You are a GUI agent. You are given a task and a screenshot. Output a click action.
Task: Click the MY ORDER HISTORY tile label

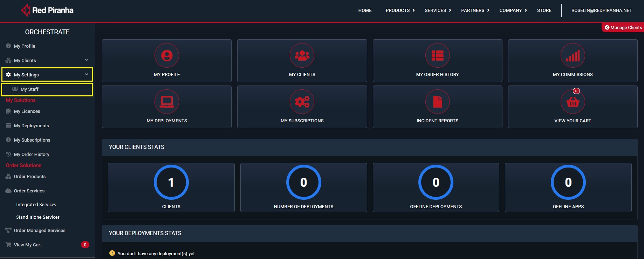click(437, 75)
